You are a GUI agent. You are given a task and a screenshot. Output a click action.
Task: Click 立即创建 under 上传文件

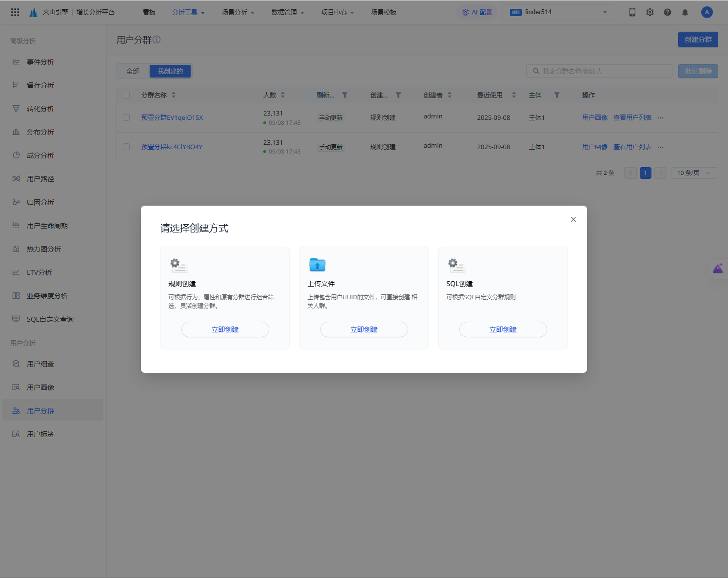[364, 329]
